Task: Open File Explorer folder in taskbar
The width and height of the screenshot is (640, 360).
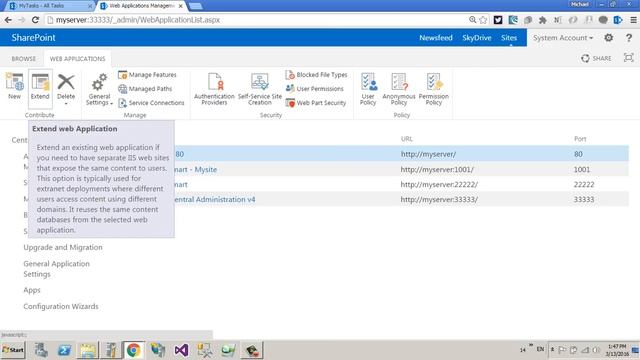Action: tap(88, 350)
